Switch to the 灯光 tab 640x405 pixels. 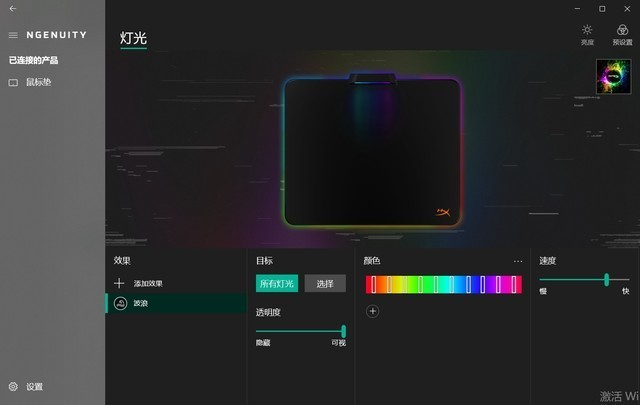(133, 38)
